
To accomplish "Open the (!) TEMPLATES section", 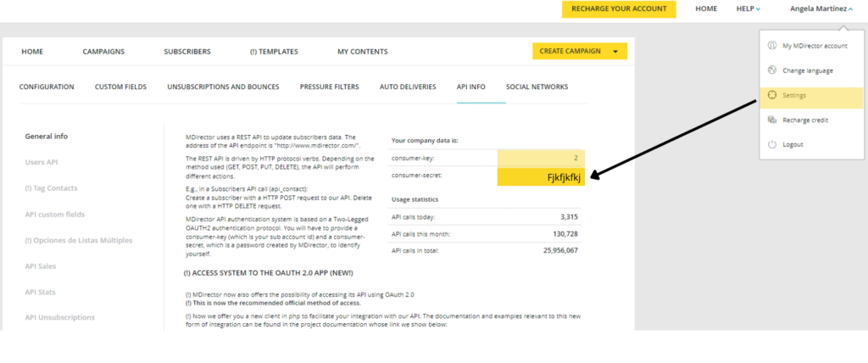I will [274, 52].
